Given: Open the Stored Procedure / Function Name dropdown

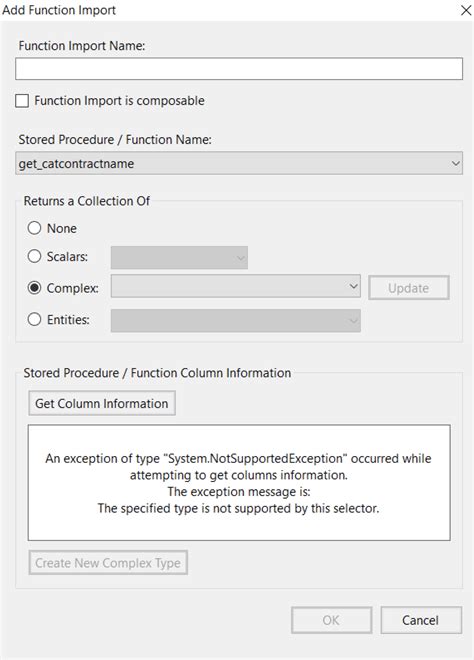Looking at the screenshot, I should (239, 163).
